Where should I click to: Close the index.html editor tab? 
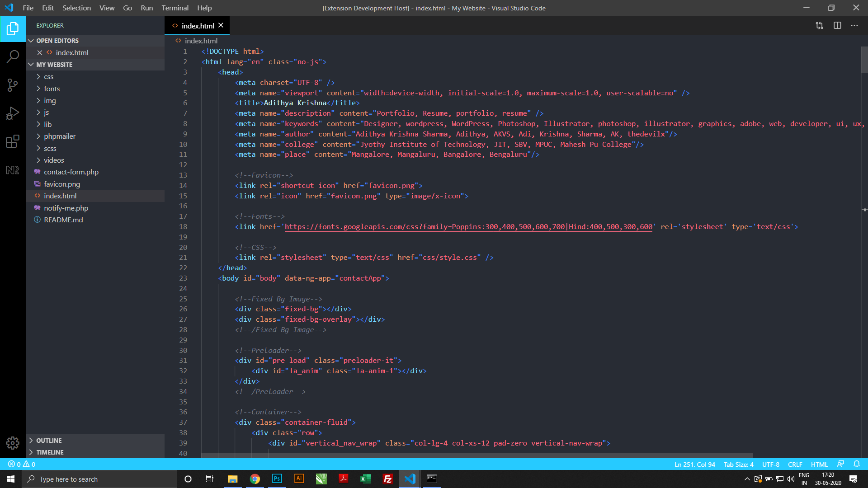point(221,25)
